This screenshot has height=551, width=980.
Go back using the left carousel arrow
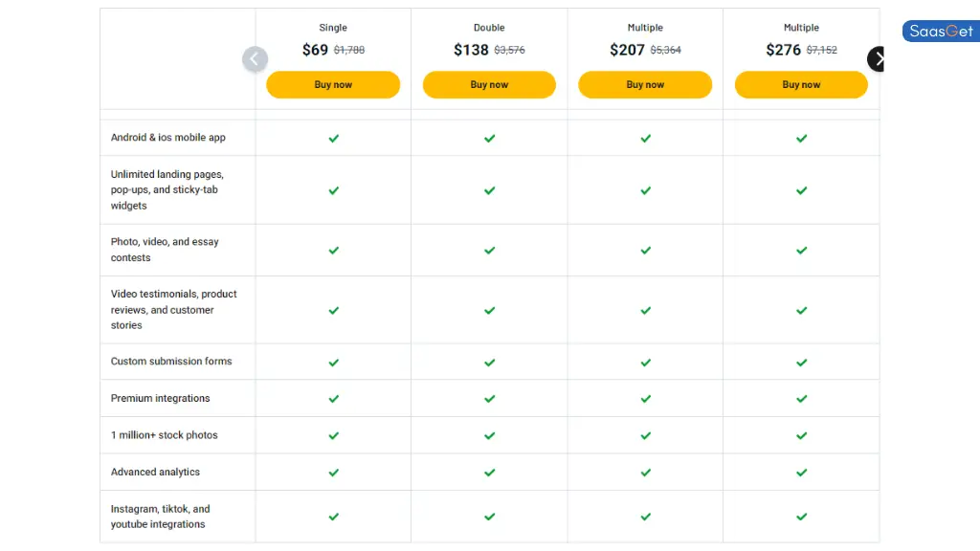(x=255, y=58)
